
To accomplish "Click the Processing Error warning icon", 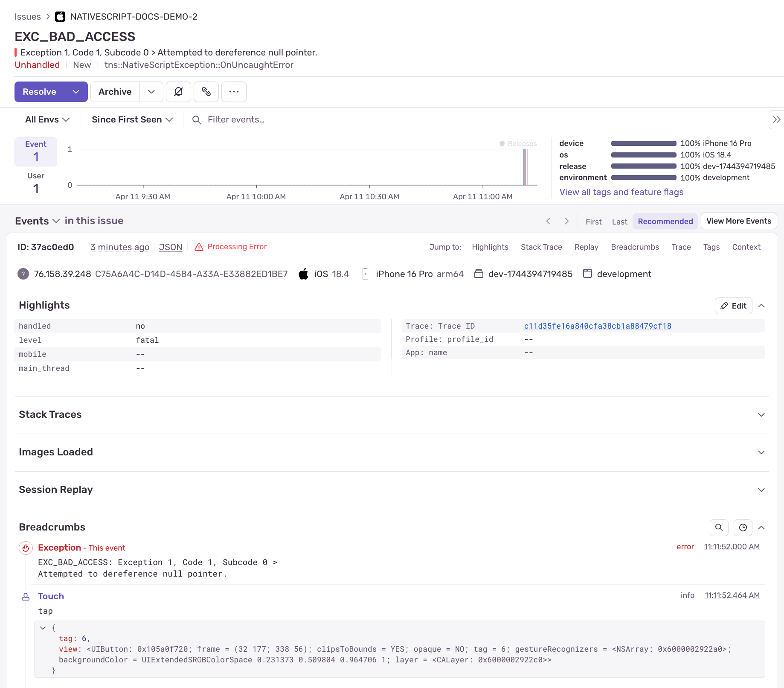I will point(199,247).
